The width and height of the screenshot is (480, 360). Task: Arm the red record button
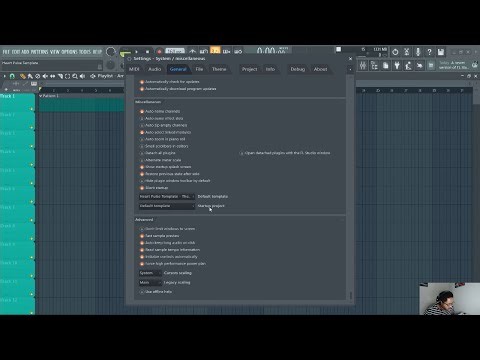pos(159,52)
